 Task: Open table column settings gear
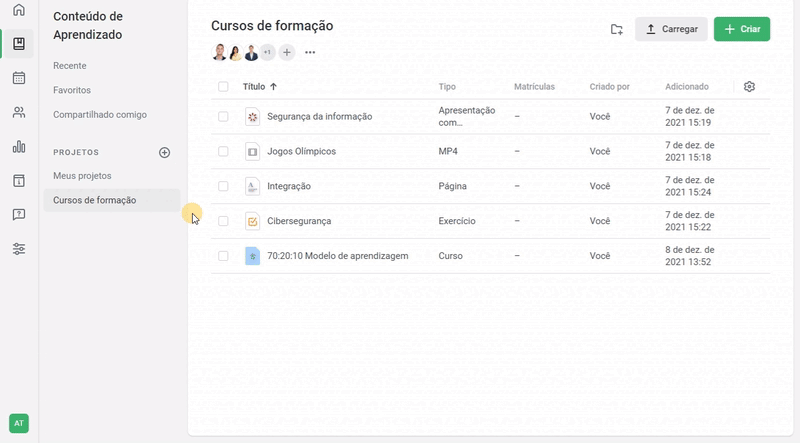click(x=749, y=87)
